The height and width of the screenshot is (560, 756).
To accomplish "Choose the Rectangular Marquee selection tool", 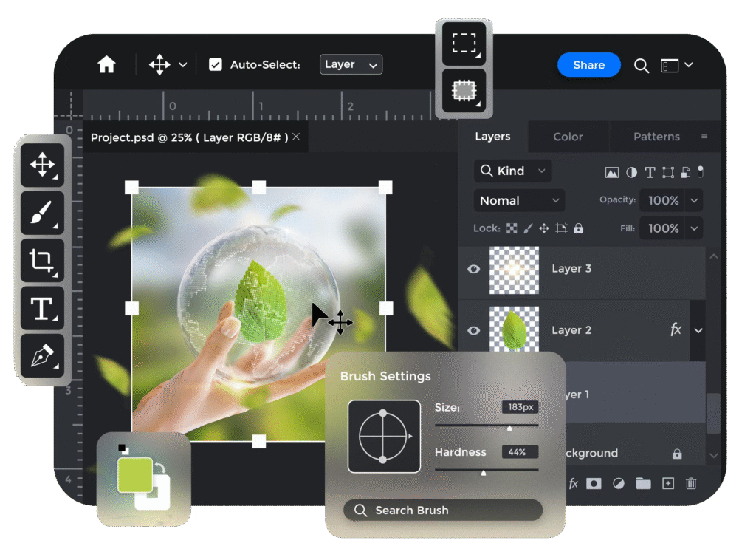I will click(x=464, y=43).
